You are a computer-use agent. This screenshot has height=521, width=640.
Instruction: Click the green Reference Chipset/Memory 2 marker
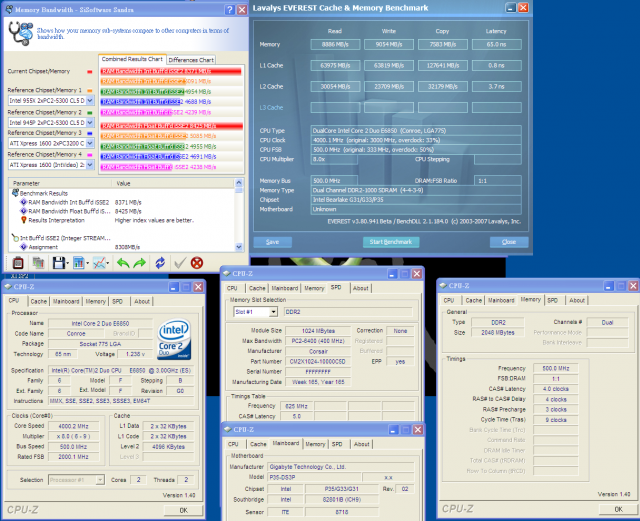[89, 113]
